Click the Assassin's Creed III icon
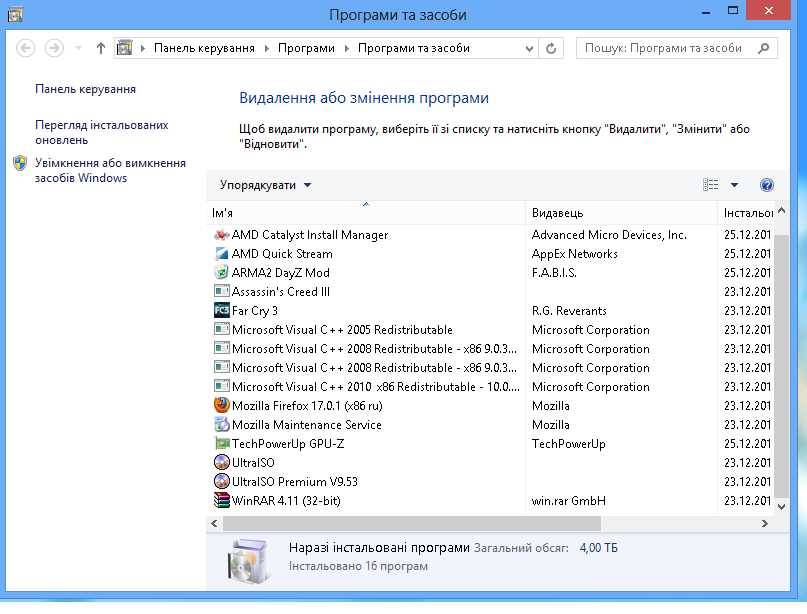Image resolution: width=807 pixels, height=614 pixels. coord(221,292)
